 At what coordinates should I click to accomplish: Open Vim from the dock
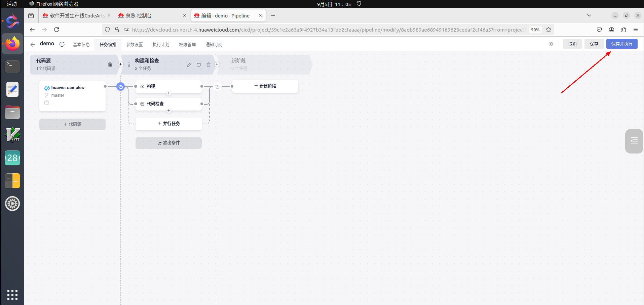(x=12, y=135)
